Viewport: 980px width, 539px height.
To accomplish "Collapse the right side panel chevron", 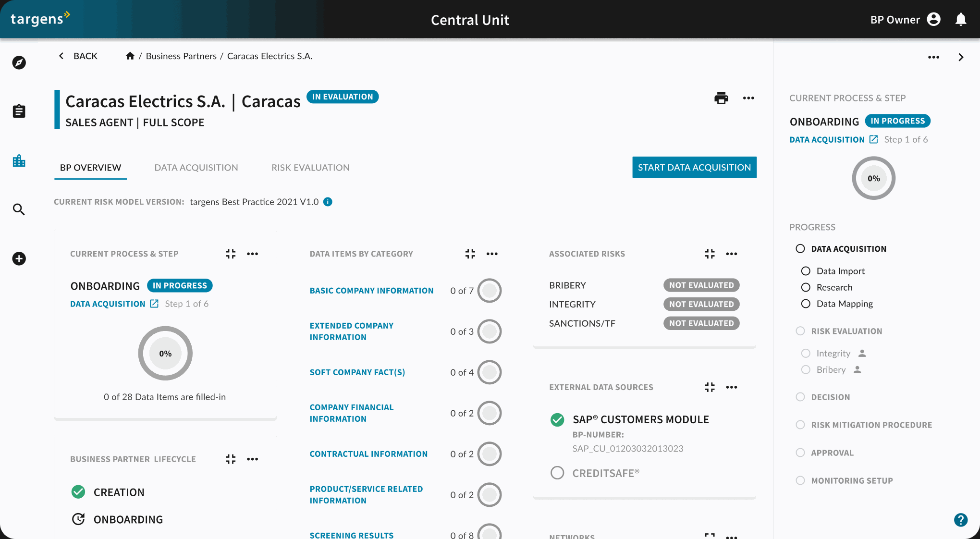I will click(961, 57).
